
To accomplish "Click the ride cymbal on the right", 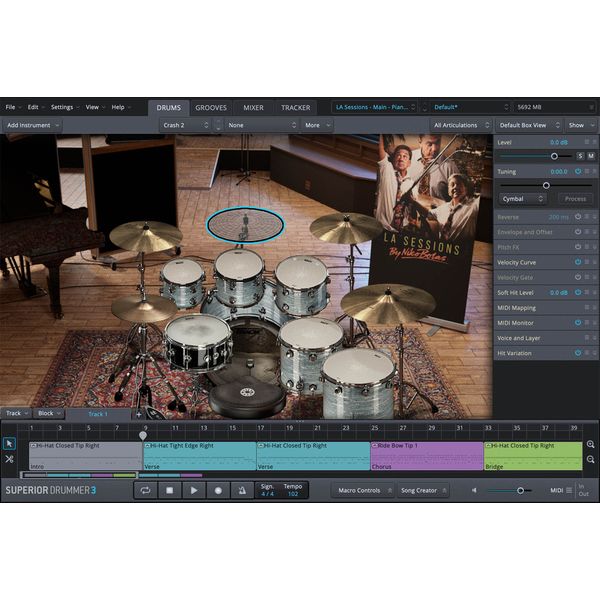I will [x=388, y=304].
